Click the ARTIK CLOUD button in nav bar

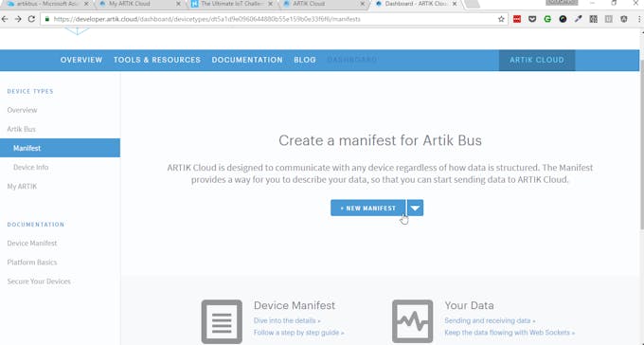click(537, 60)
